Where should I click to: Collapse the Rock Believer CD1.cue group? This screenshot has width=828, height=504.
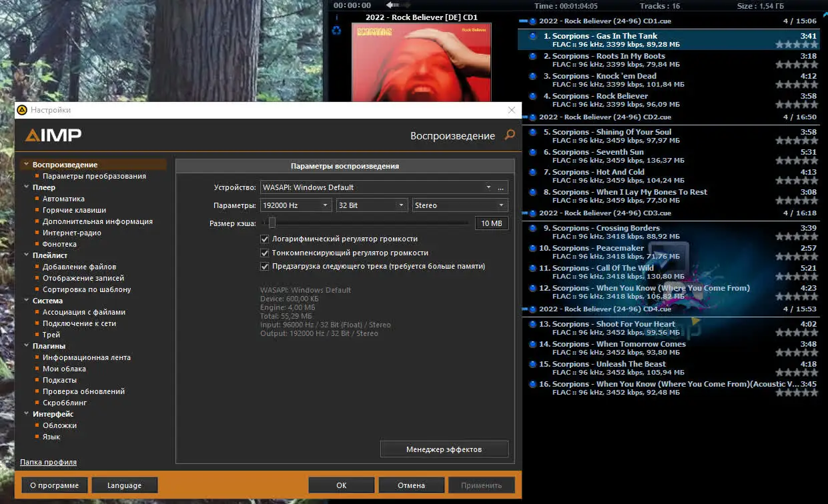[x=524, y=21]
